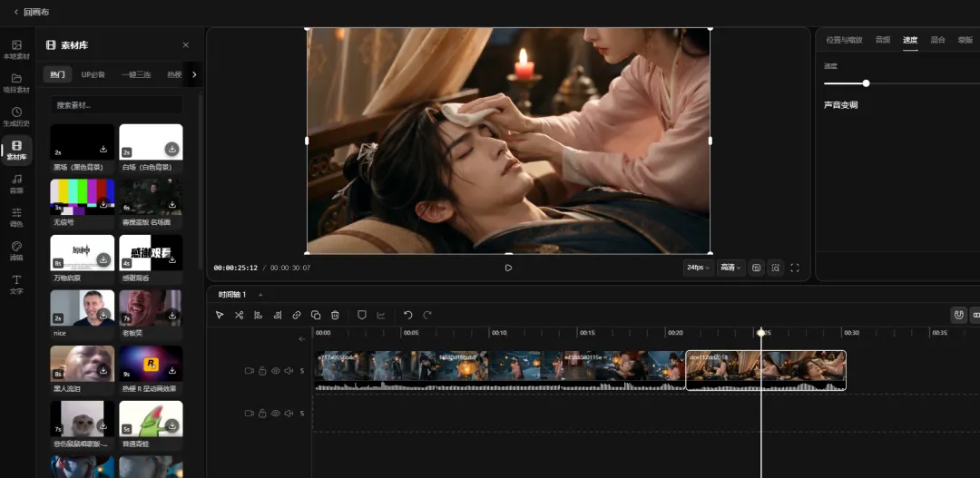The image size is (980, 478).
Task: Download the 老板笑 clip
Action: click(171, 315)
